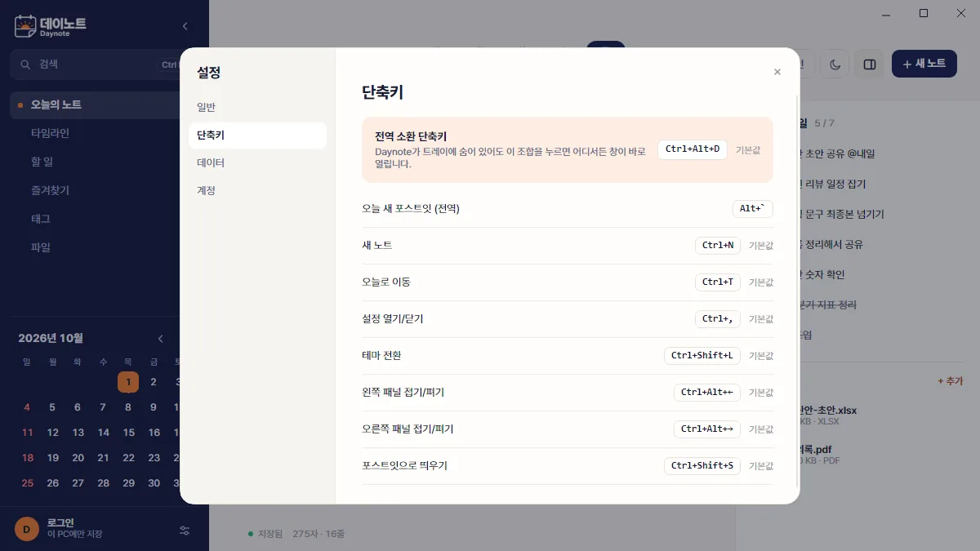Change the Ctrl+Shift+L theme switch shortcut

[702, 356]
